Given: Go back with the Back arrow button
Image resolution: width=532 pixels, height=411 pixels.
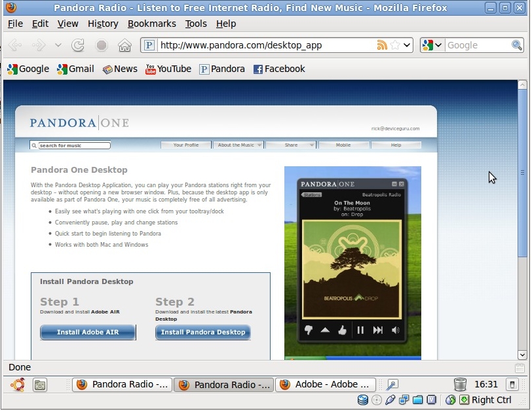Looking at the screenshot, I should [x=15, y=45].
